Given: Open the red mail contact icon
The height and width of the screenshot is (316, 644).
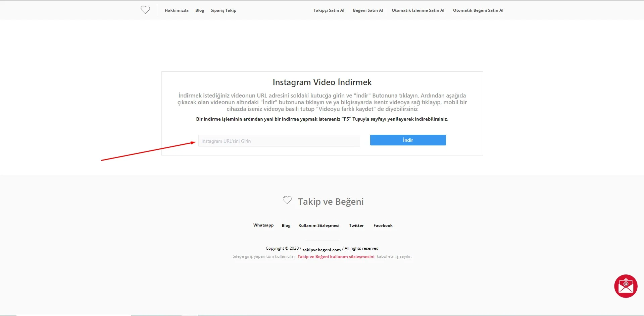Looking at the screenshot, I should click(x=626, y=286).
